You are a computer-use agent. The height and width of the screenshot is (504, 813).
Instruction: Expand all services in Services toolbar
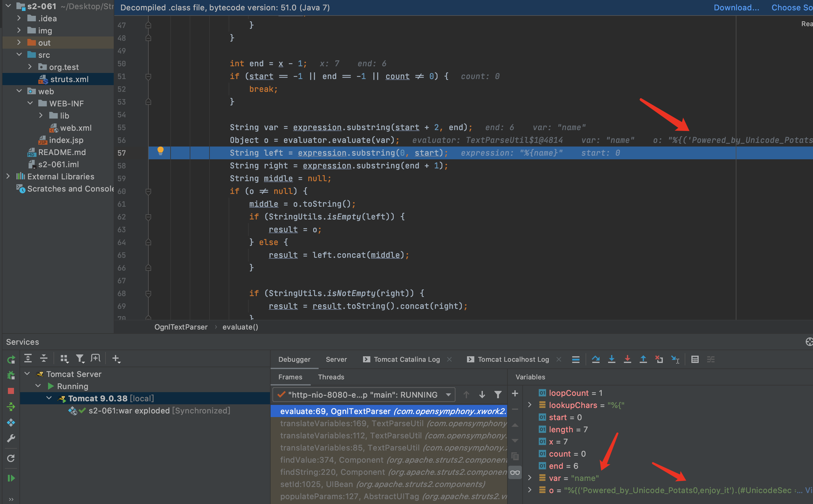pyautogui.click(x=28, y=358)
